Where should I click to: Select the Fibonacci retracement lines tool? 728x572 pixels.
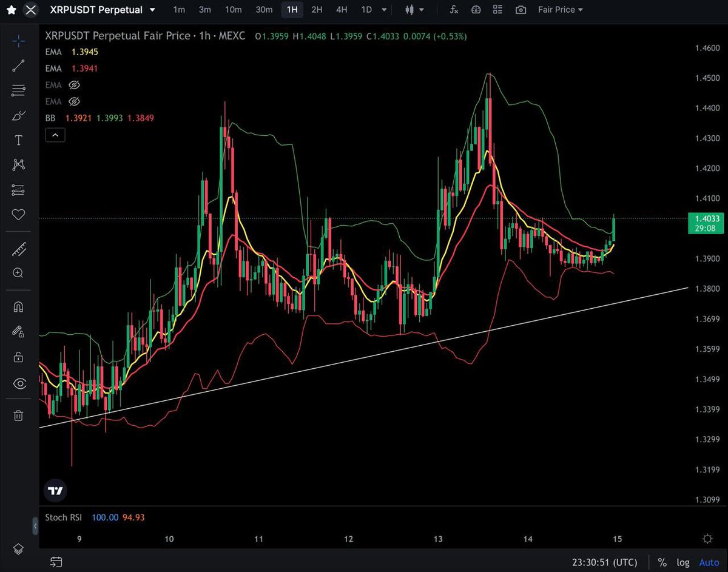click(x=19, y=90)
